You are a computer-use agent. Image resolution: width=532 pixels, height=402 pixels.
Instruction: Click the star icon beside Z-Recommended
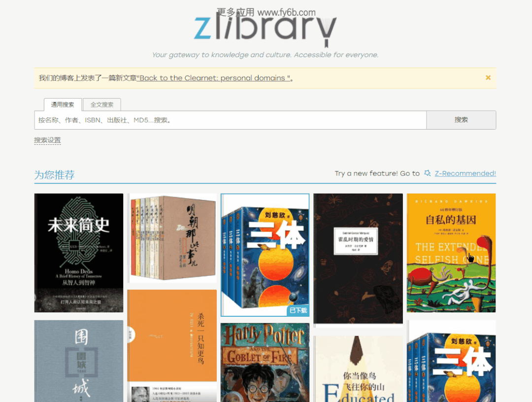tap(428, 173)
